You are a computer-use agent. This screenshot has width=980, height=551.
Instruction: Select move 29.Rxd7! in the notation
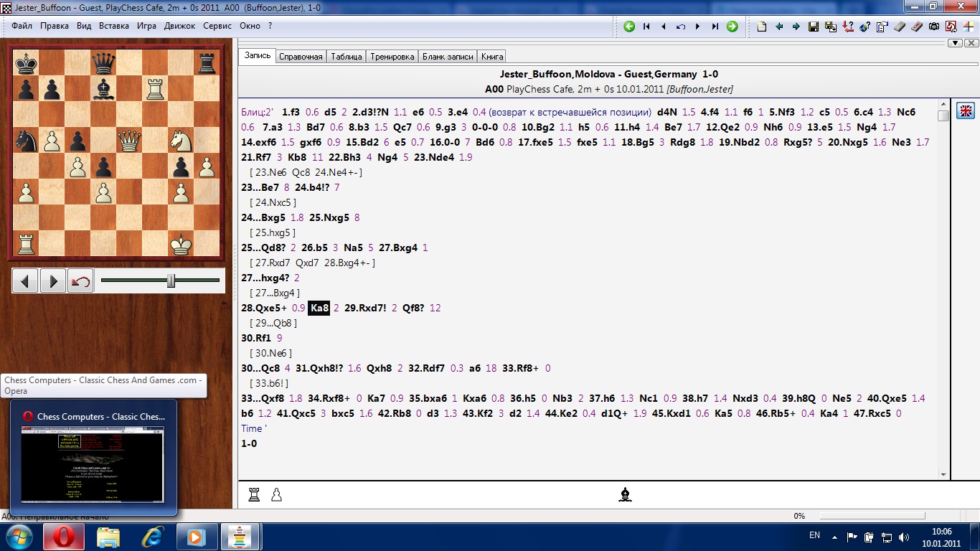click(366, 308)
